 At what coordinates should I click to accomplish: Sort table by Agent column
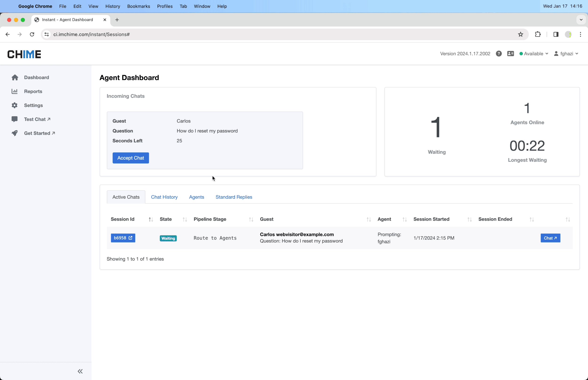click(404, 219)
